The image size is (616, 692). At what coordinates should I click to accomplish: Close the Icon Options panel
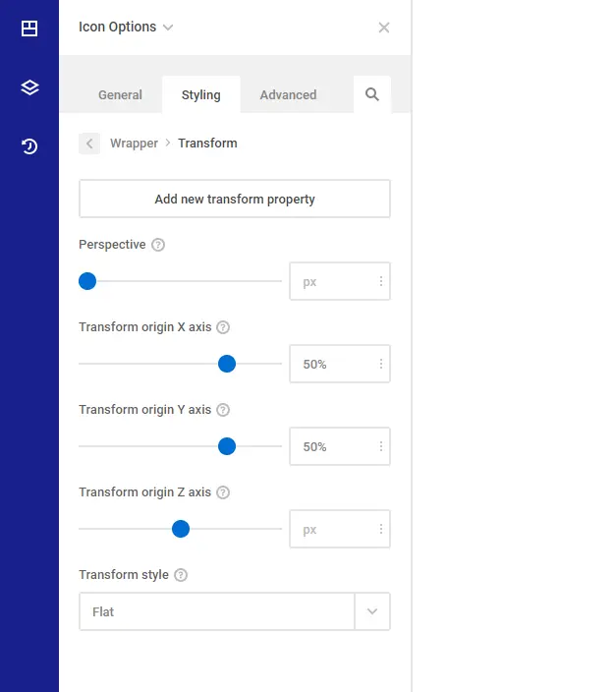384,28
